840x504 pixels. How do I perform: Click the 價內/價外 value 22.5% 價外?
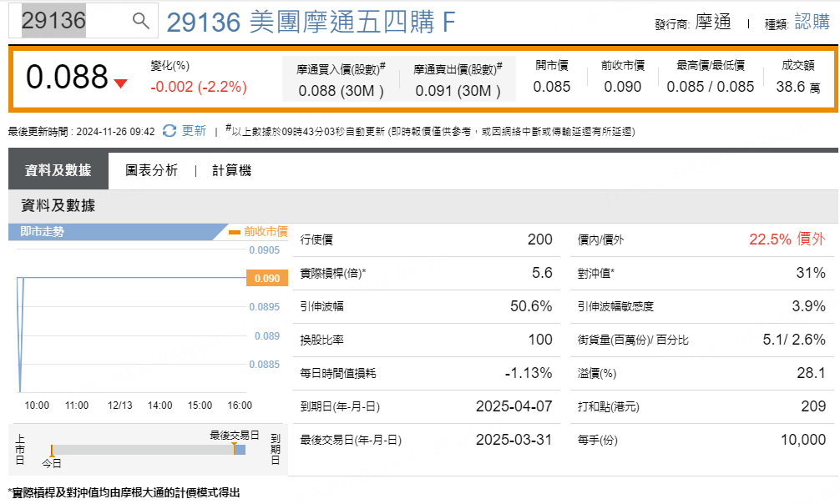pyautogui.click(x=787, y=239)
